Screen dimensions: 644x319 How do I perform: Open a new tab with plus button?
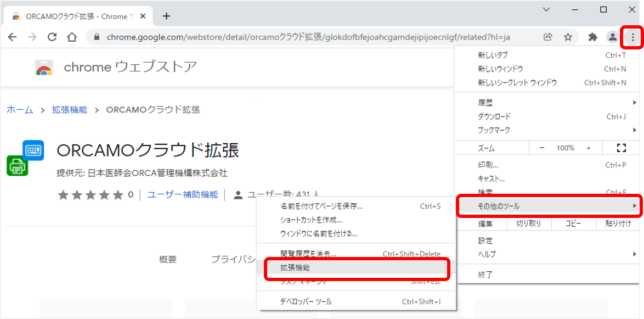[x=166, y=16]
